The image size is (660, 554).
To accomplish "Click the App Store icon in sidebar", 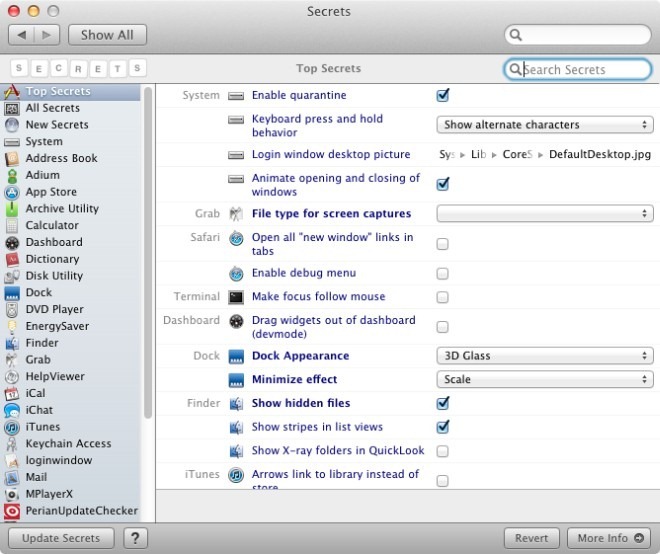I will click(x=12, y=192).
